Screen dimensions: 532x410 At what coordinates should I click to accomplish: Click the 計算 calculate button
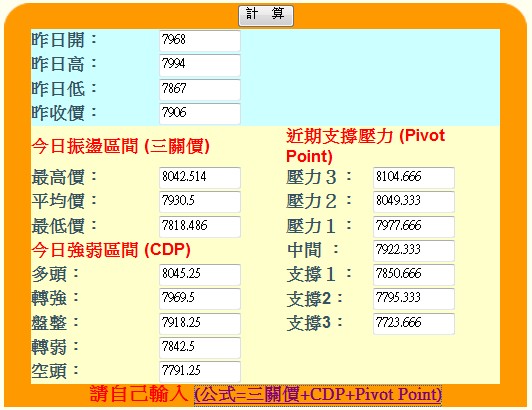click(266, 16)
